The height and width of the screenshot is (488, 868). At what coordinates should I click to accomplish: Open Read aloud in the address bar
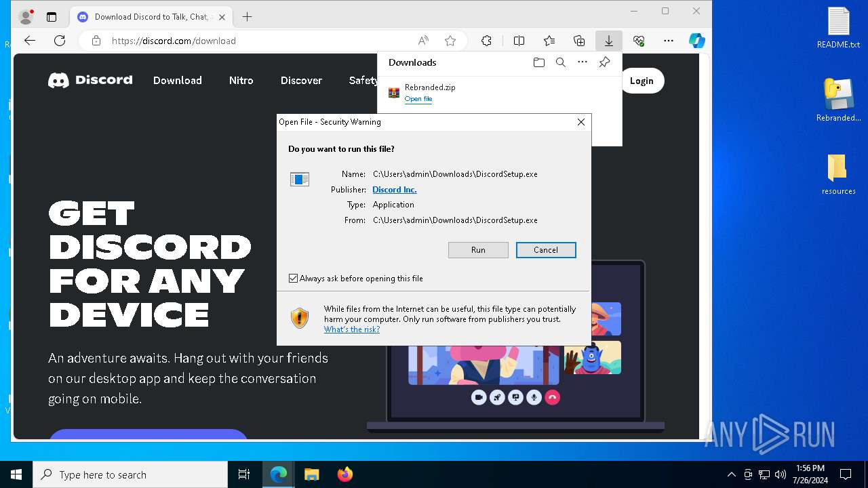[x=423, y=41]
